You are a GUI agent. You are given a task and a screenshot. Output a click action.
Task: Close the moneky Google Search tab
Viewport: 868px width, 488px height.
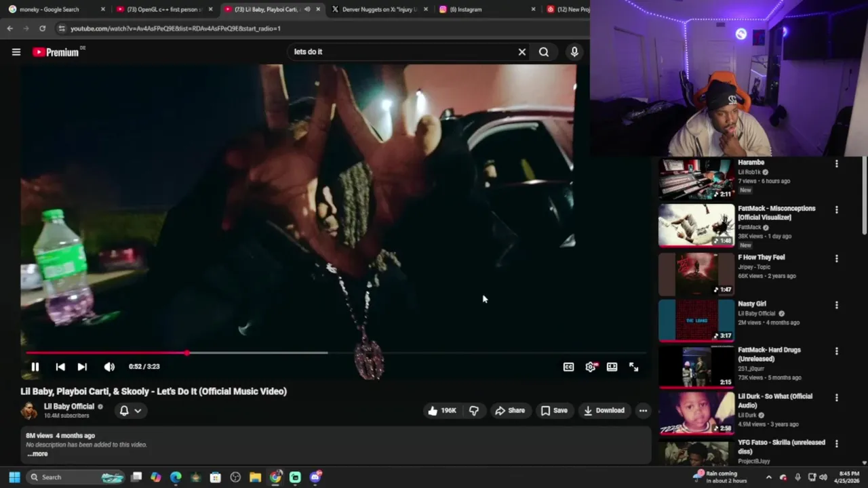(x=103, y=9)
